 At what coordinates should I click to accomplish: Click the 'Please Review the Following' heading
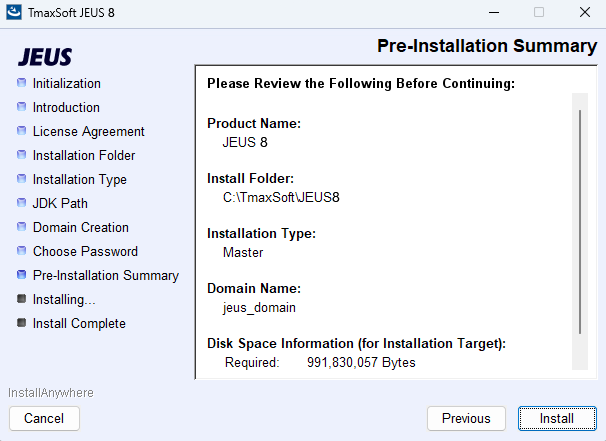pyautogui.click(x=361, y=83)
